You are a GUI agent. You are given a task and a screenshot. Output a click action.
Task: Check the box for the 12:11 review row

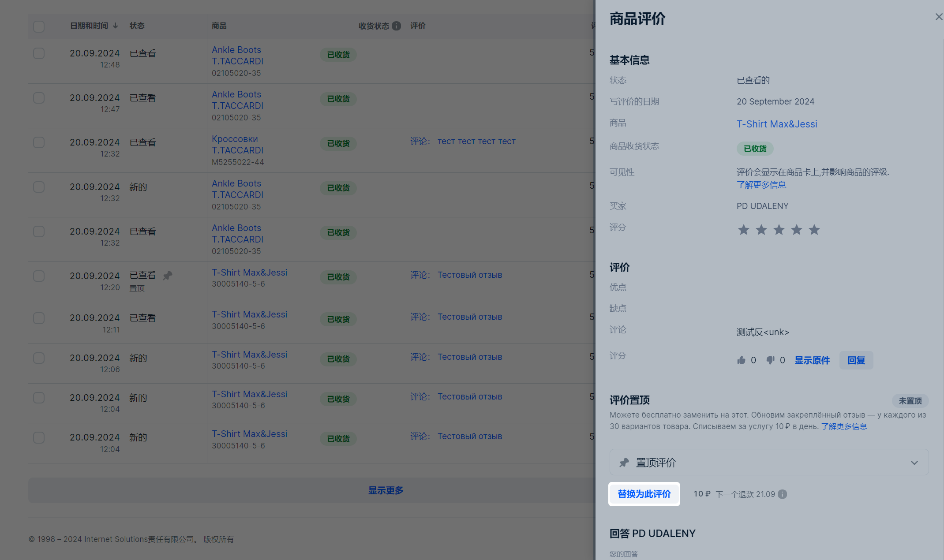coord(39,318)
